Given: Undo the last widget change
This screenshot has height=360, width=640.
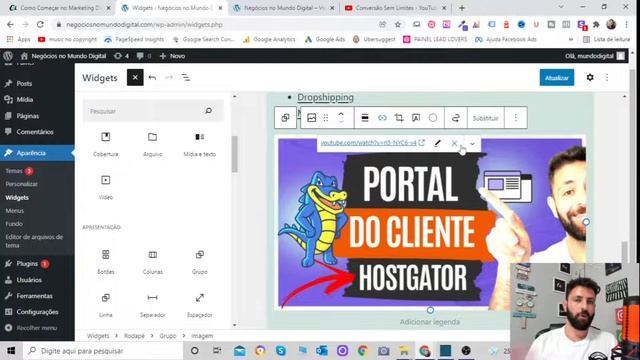Looking at the screenshot, I should point(152,78).
